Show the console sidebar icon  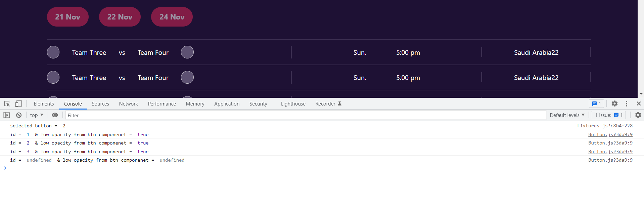click(7, 115)
